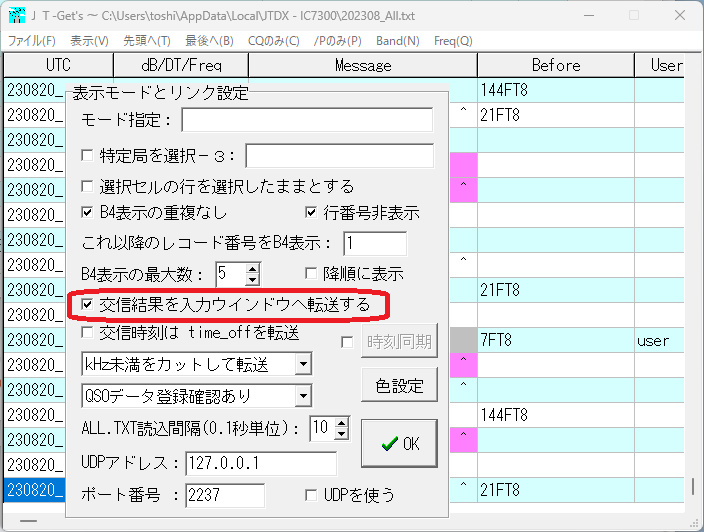Image resolution: width=704 pixels, height=532 pixels.
Task: Increase the B4表示の最大数 spinner value
Action: click(253, 269)
